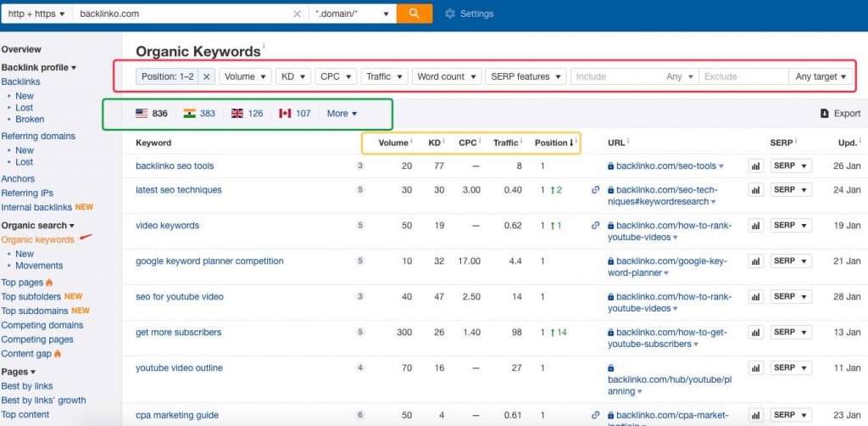The image size is (868, 426).
Task: Expand the backlinko.com/seo-tools URL caret
Action: coord(721,166)
